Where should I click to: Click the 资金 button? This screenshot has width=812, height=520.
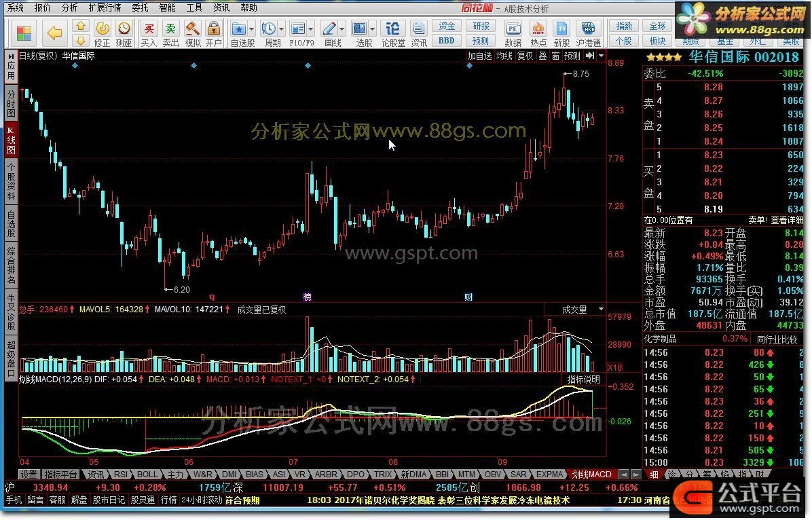point(446,26)
